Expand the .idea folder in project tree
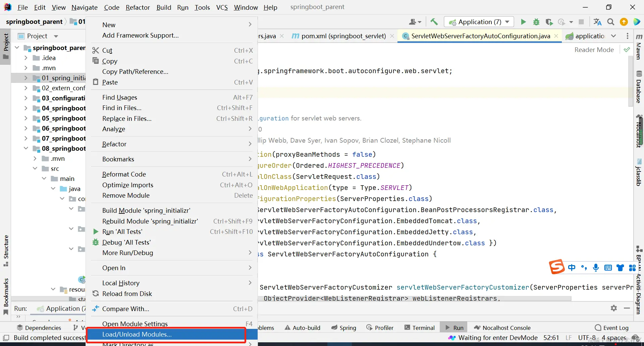 26,58
